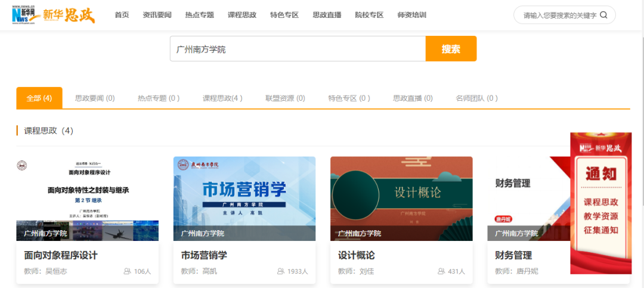Click the main search field containing 广州南方学院
This screenshot has height=288, width=644.
pos(297,49)
